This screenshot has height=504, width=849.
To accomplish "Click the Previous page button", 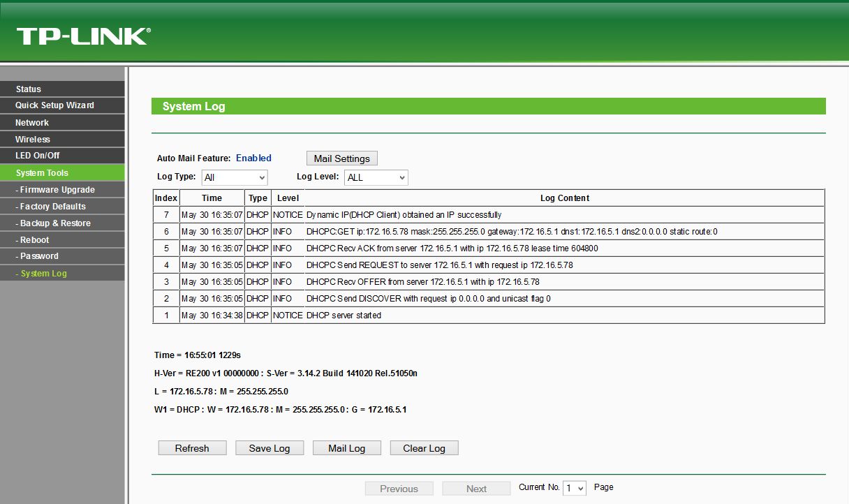I will click(x=399, y=489).
